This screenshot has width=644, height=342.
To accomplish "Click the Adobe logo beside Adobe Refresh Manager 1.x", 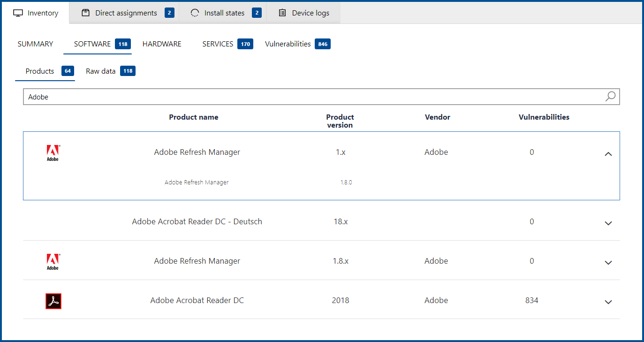I will click(53, 152).
